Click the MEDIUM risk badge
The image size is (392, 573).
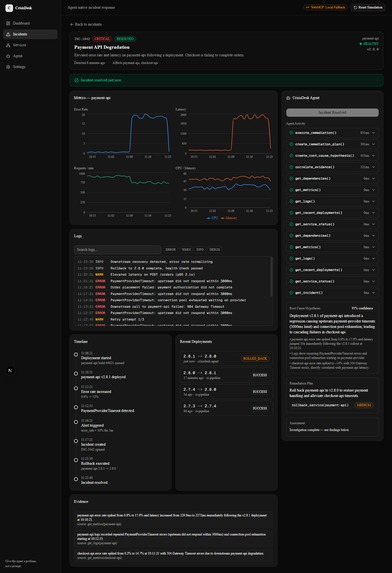point(364,405)
